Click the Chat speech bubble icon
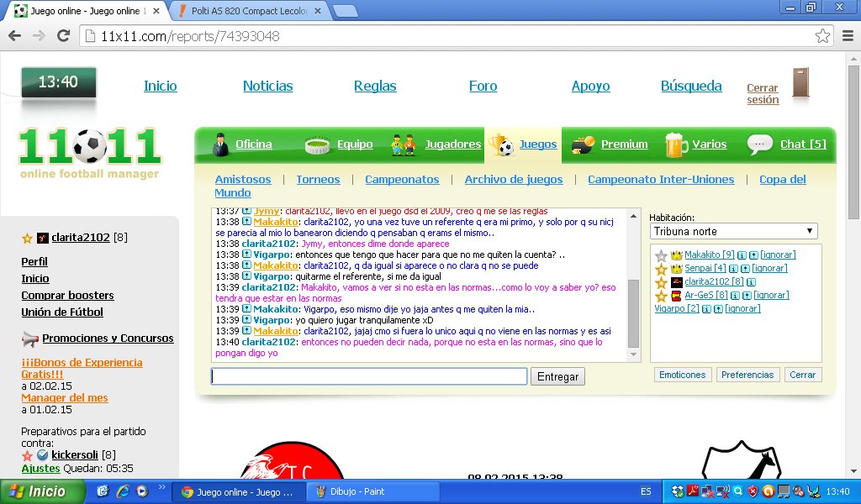 (x=760, y=144)
